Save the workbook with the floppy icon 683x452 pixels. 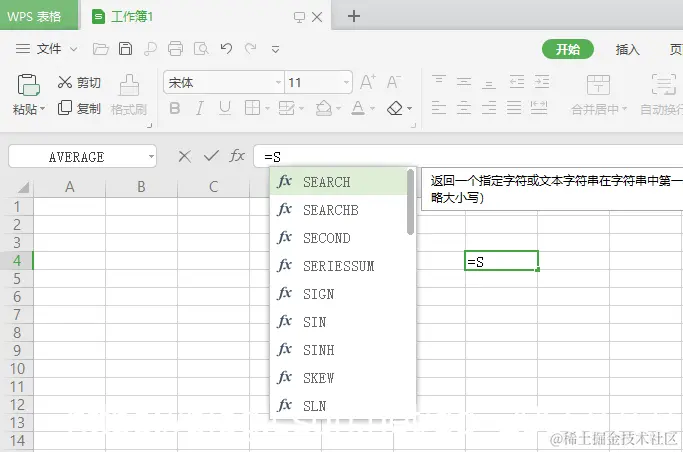pos(125,49)
